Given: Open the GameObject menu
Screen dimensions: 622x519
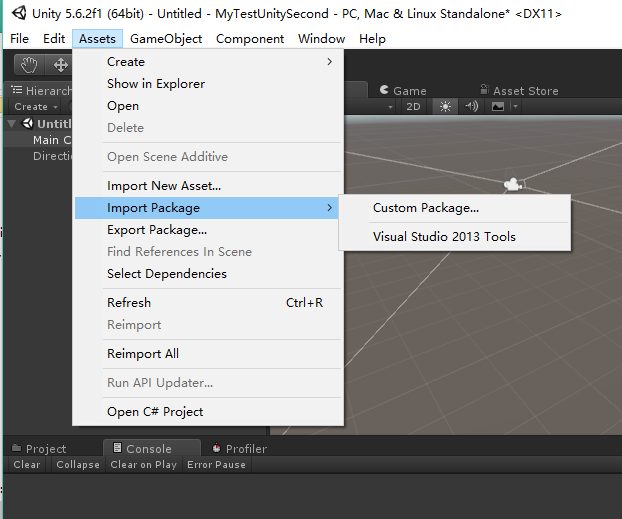Looking at the screenshot, I should pos(166,39).
